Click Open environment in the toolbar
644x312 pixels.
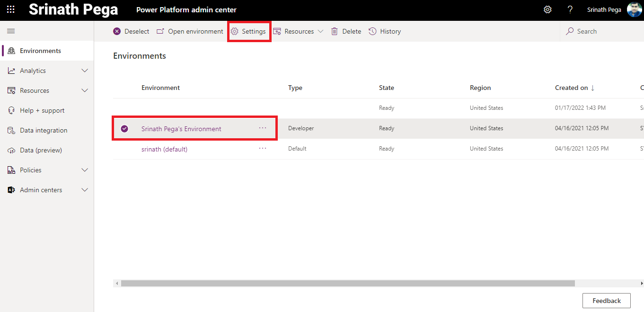[190, 31]
